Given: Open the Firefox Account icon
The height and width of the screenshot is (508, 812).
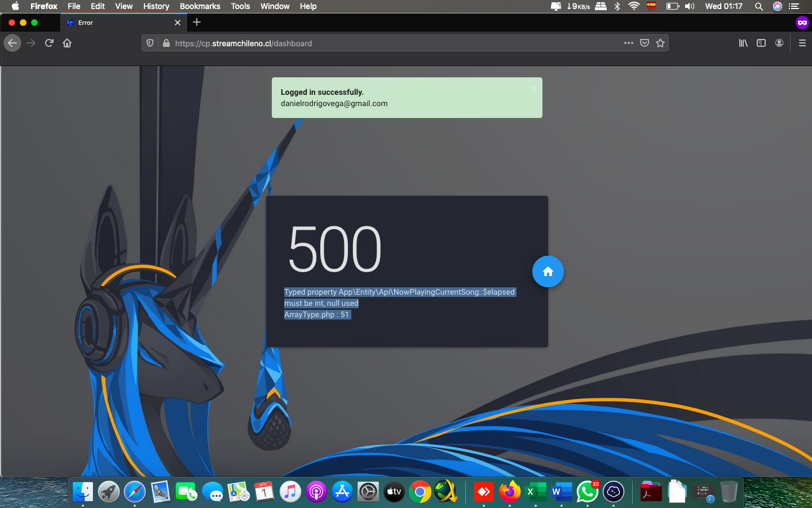Looking at the screenshot, I should [x=779, y=43].
